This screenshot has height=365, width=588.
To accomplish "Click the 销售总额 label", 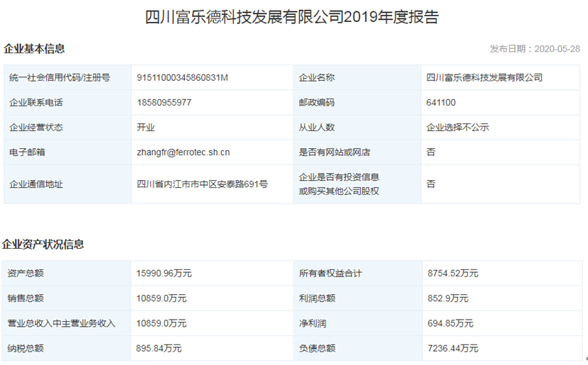I will [x=26, y=298].
